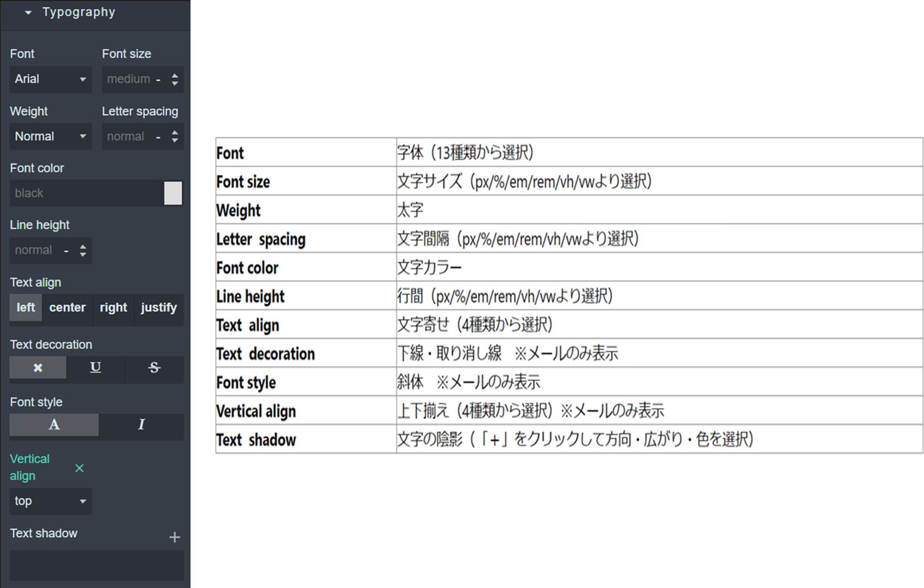Open the Vertical align dropdown showing top
924x588 pixels.
click(x=50, y=501)
